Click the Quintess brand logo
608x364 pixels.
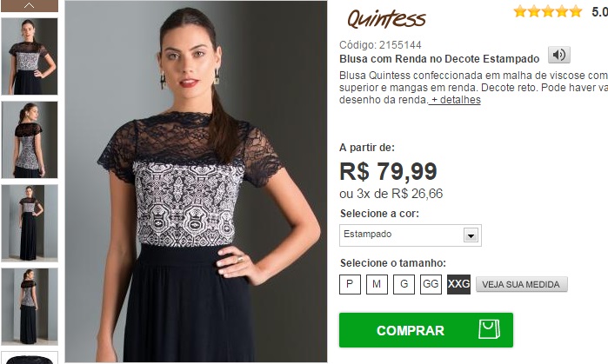click(x=386, y=19)
